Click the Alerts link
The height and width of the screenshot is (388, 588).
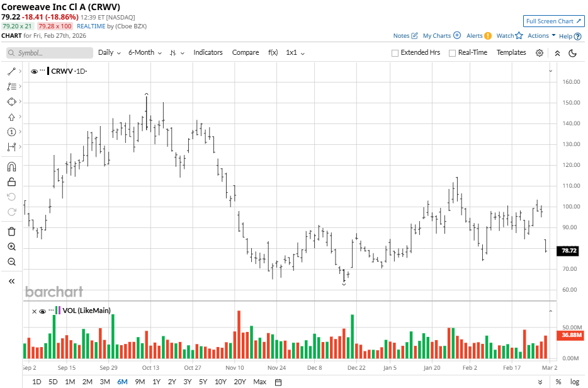click(x=475, y=36)
